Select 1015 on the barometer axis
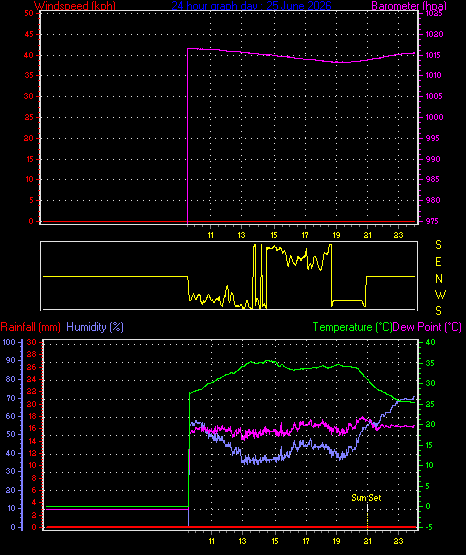 433,55
